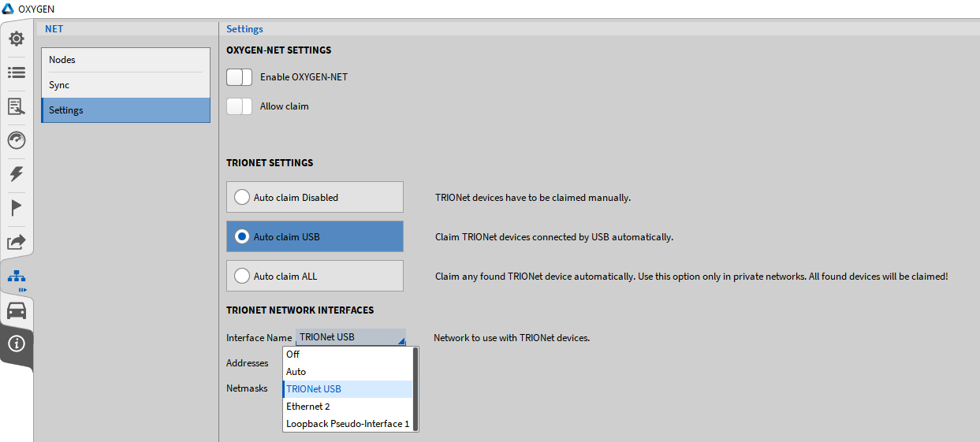Select the lightning bolt trigger icon
The image size is (980, 442).
point(17,174)
